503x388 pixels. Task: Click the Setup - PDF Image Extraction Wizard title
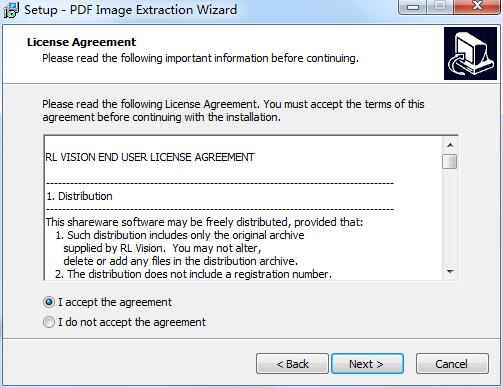coord(130,10)
